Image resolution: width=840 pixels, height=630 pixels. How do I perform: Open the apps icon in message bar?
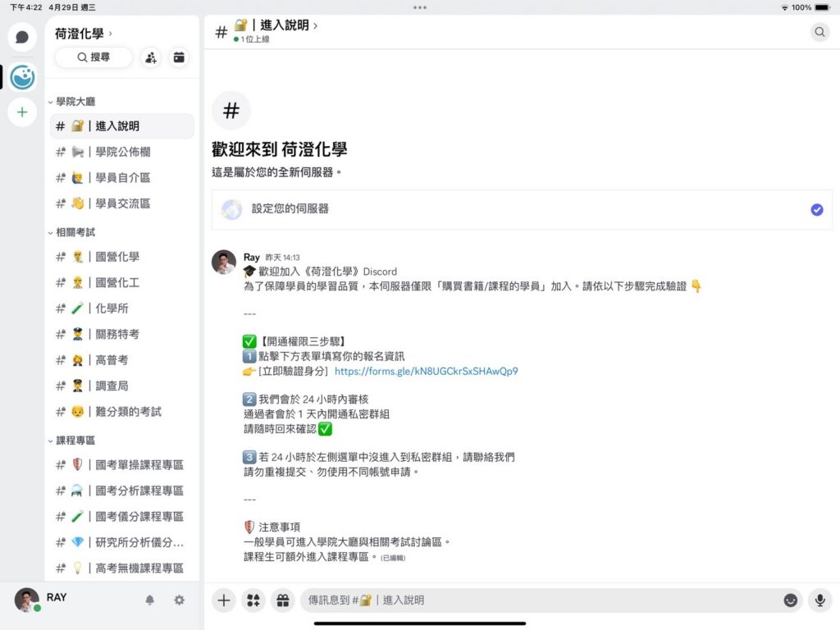point(253,600)
